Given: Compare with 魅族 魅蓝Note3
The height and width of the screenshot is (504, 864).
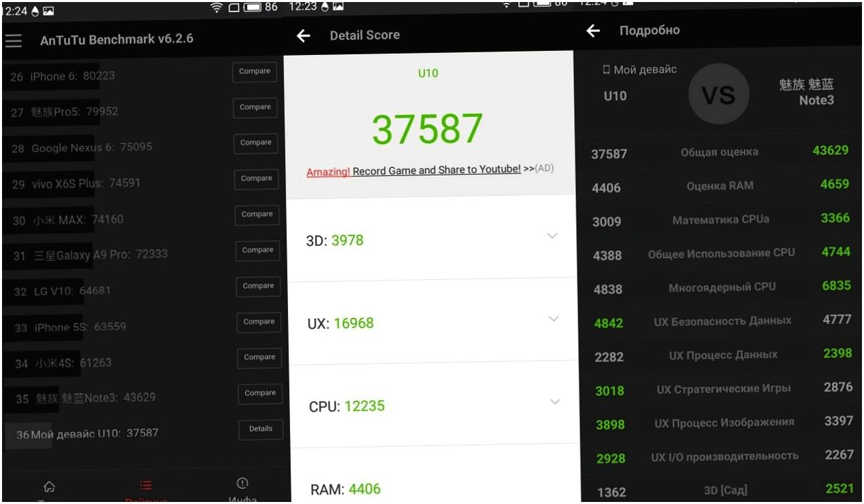Looking at the screenshot, I should 260,393.
